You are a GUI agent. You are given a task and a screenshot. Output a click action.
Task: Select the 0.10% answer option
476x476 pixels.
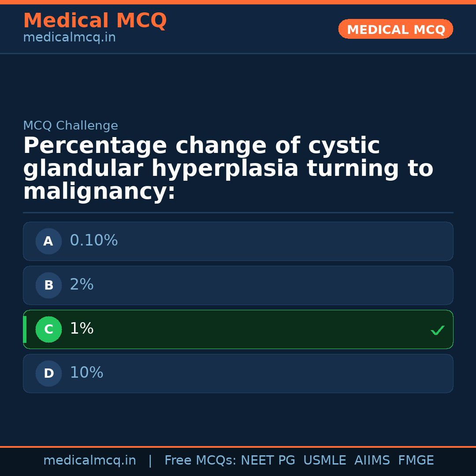click(238, 241)
